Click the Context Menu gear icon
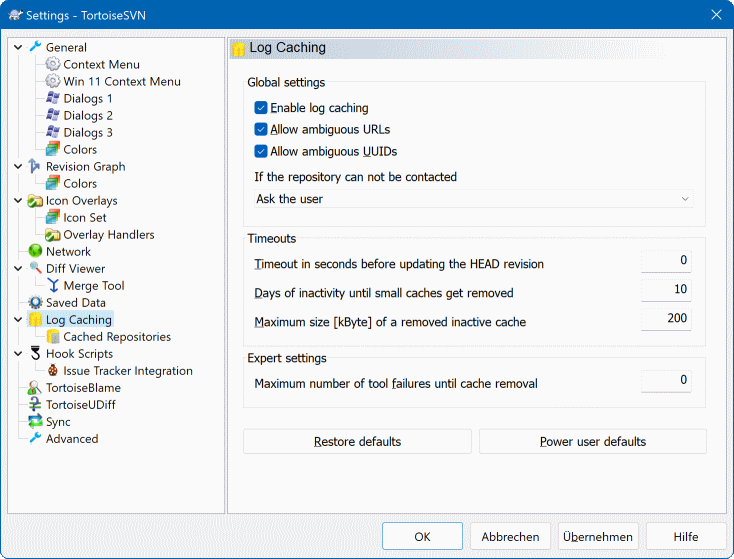Image resolution: width=734 pixels, height=559 pixels. coord(52,64)
